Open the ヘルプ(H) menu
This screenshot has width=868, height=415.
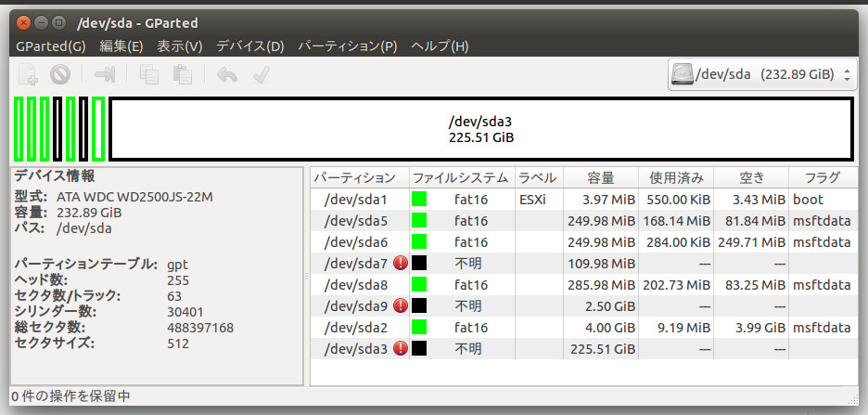coord(440,46)
